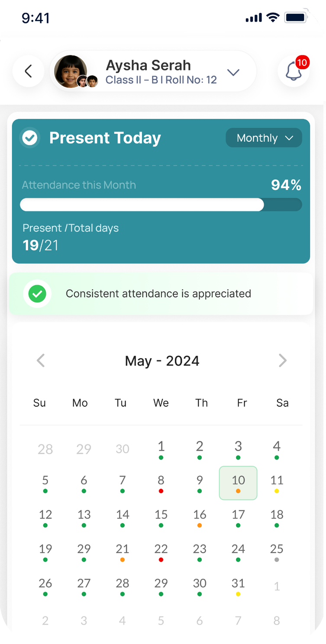The image size is (326, 644).
Task: Tap the May - 2024 month title
Action: (162, 361)
